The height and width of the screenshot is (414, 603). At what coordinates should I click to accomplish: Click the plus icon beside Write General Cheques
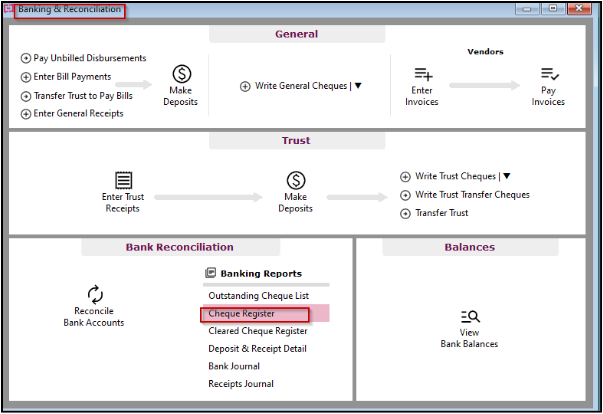click(245, 86)
